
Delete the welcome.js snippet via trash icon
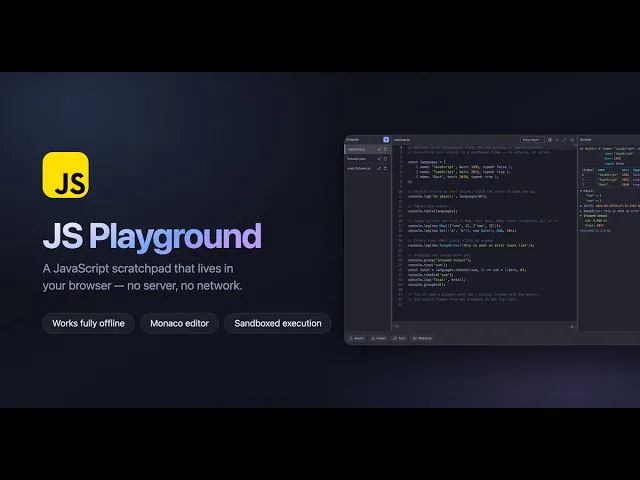pyautogui.click(x=385, y=149)
